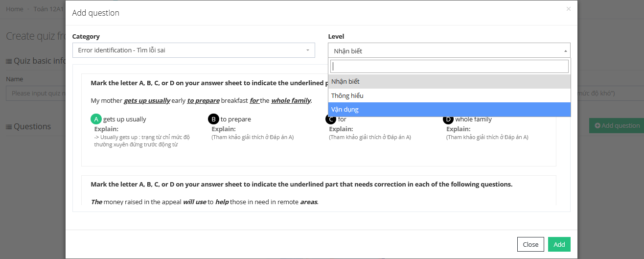Click the Home breadcrumb link

(x=14, y=9)
